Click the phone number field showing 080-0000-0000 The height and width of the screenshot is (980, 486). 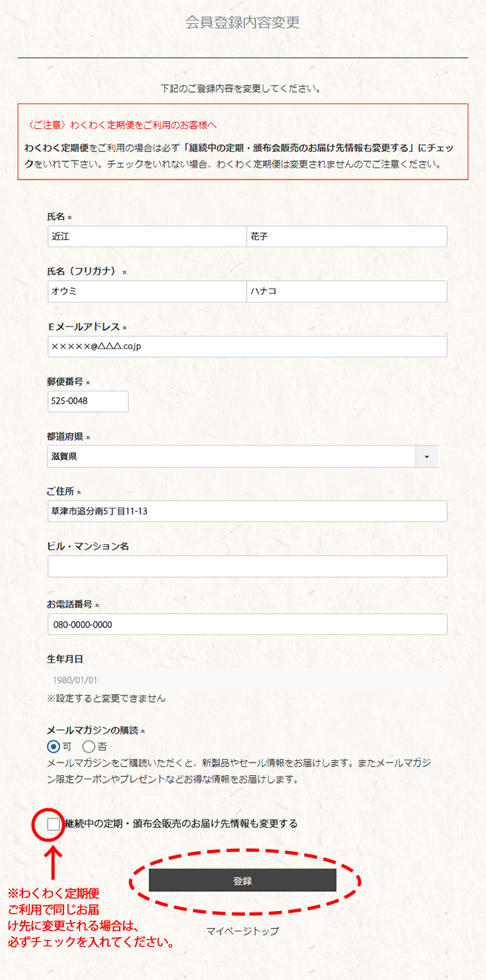coord(247,624)
